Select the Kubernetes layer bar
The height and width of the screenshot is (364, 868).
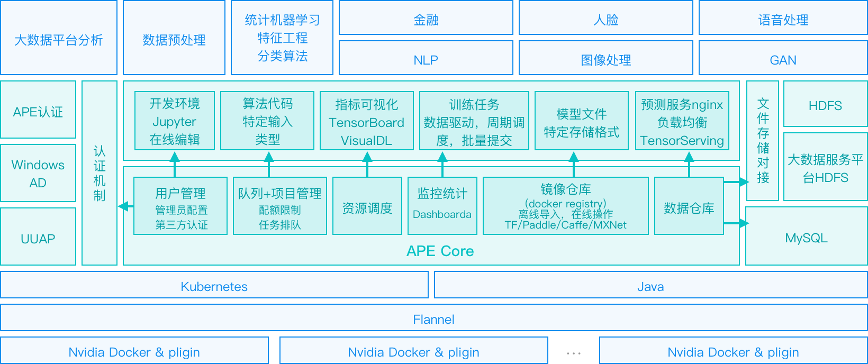pyautogui.click(x=214, y=285)
